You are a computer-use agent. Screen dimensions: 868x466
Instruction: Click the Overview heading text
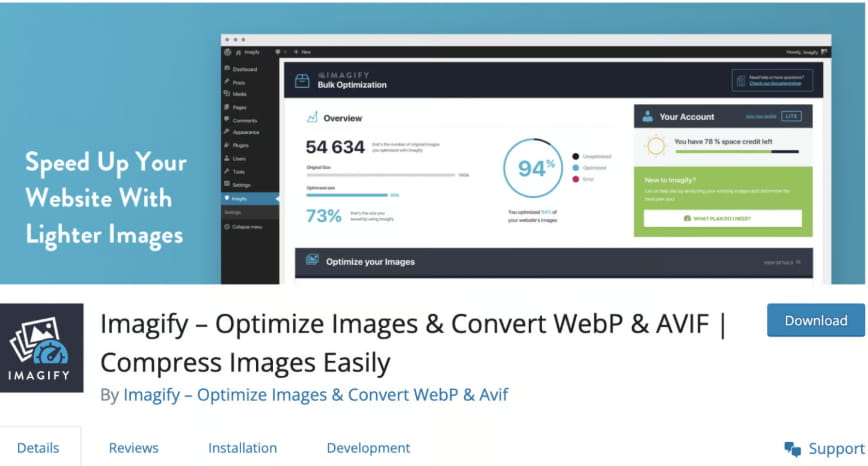coord(343,118)
